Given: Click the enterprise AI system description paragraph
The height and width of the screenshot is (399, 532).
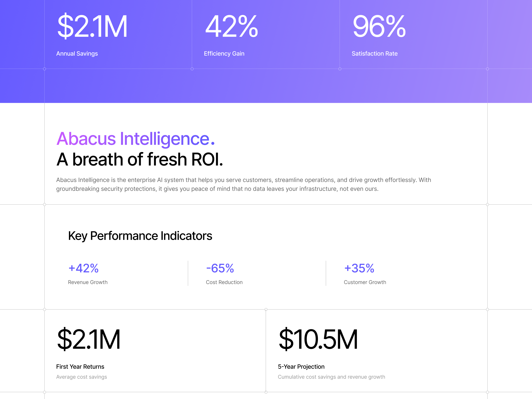Looking at the screenshot, I should click(243, 184).
